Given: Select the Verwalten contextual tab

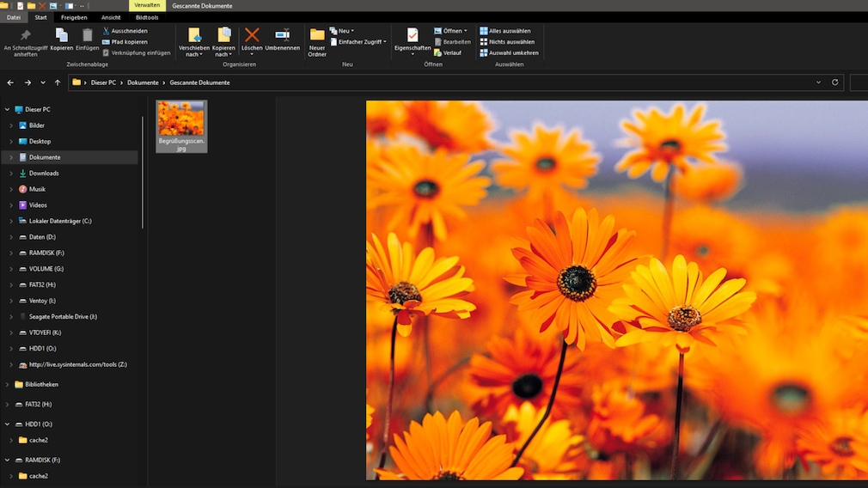Looking at the screenshot, I should click(x=147, y=5).
